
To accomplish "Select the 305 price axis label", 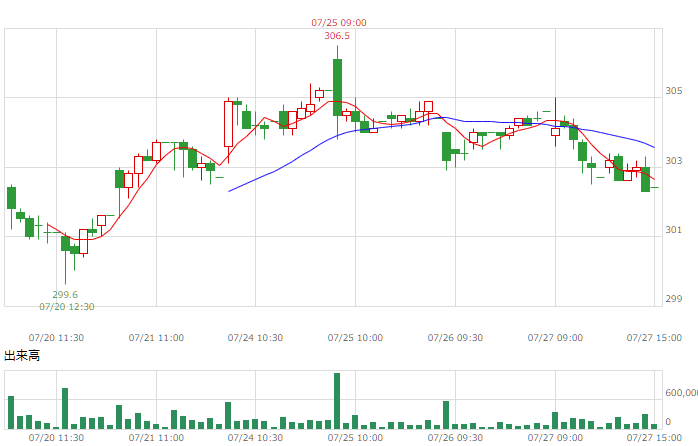I will pyautogui.click(x=674, y=91).
